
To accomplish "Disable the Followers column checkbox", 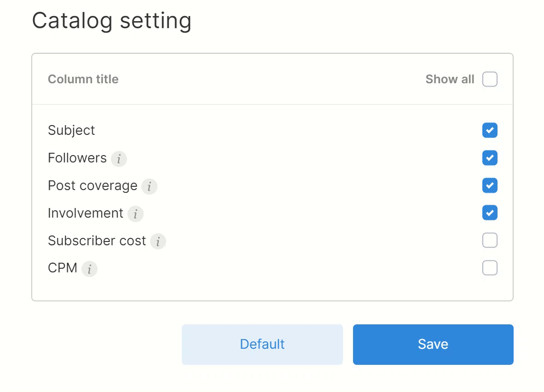I will pyautogui.click(x=490, y=158).
